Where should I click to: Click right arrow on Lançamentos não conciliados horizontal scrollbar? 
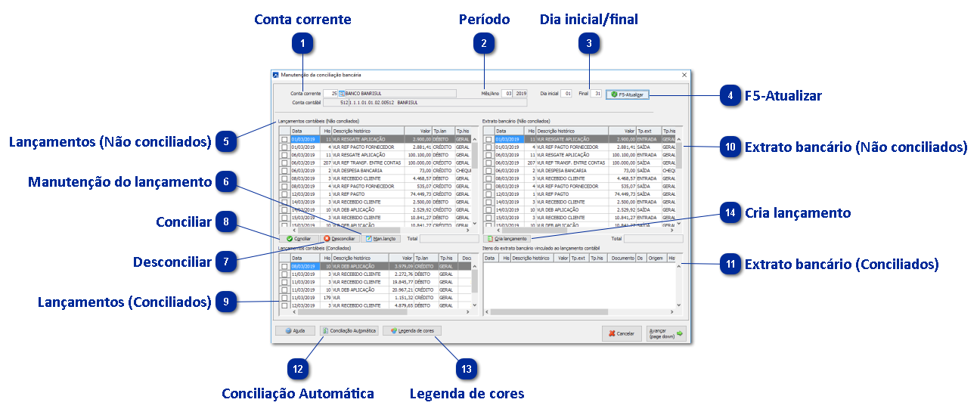467,230
